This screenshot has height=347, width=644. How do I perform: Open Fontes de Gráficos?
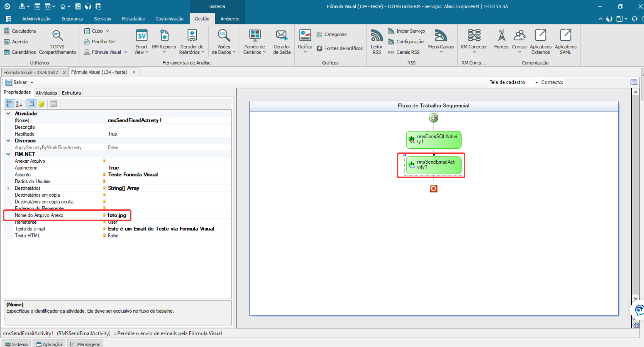[340, 48]
